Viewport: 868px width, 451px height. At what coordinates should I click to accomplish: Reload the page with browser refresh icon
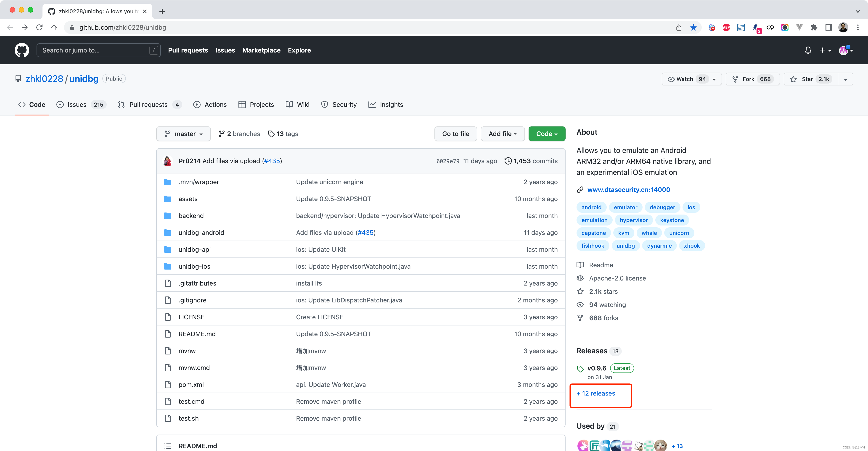pos(40,27)
